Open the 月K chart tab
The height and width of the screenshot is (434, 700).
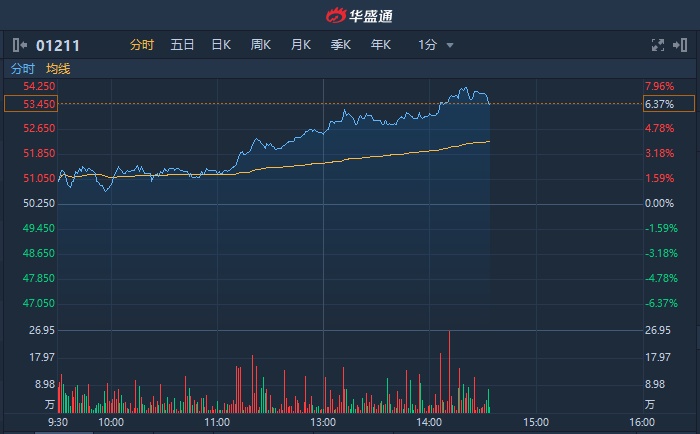301,45
